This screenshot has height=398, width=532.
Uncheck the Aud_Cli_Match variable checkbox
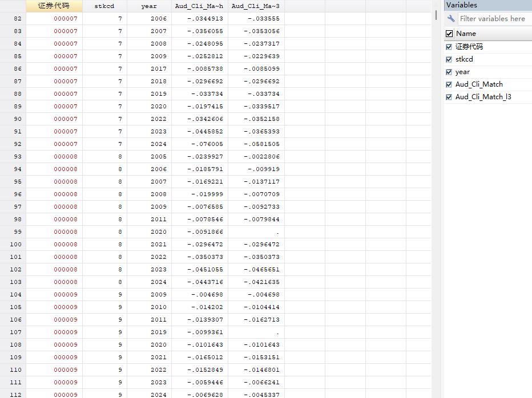[449, 84]
